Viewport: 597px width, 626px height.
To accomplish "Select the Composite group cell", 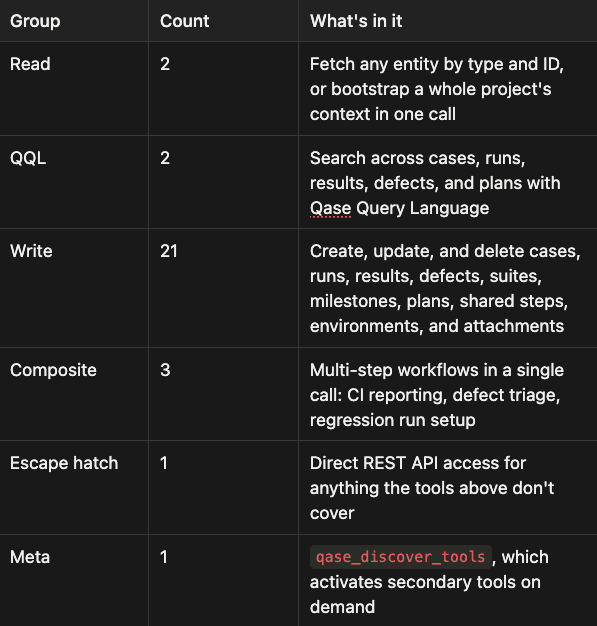I will pos(54,370).
